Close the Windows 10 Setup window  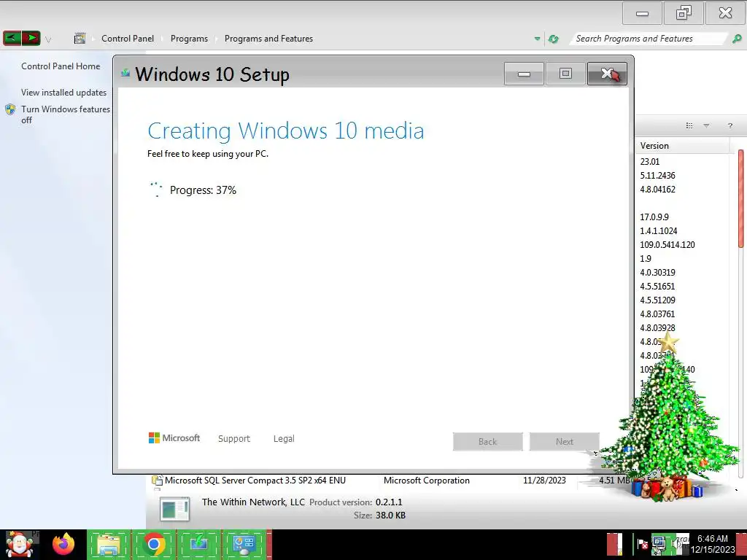point(607,74)
